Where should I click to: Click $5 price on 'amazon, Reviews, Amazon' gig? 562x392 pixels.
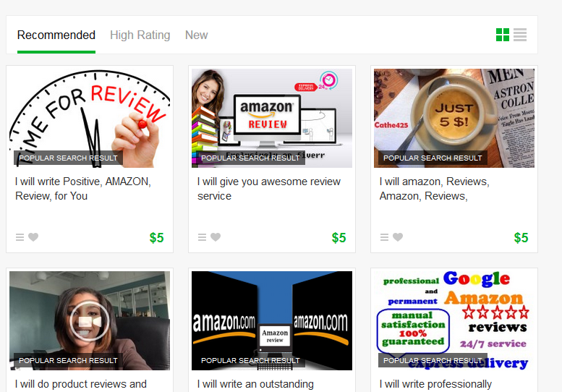pos(521,237)
